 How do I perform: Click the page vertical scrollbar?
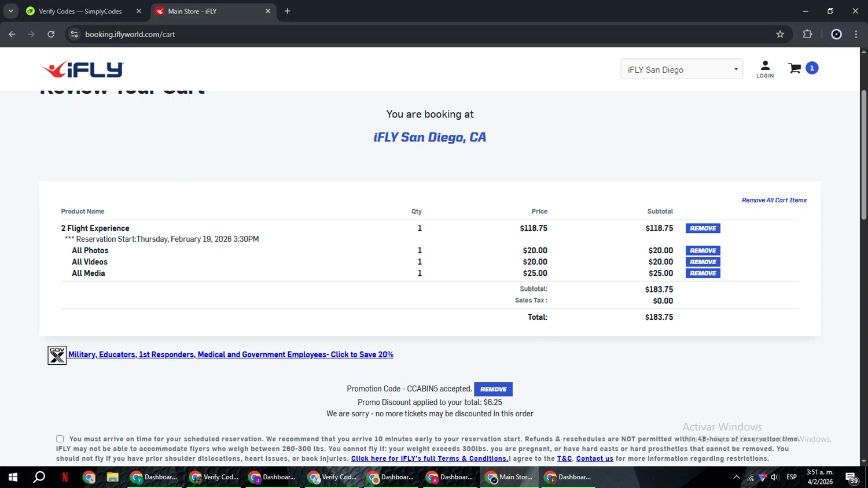(863, 154)
